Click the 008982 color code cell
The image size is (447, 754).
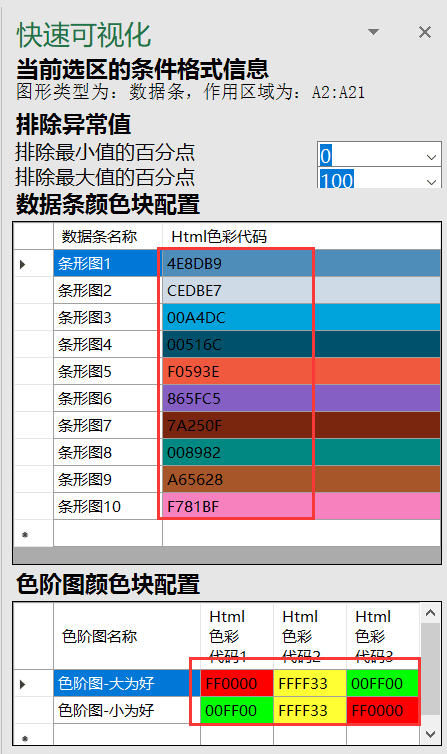pos(301,452)
